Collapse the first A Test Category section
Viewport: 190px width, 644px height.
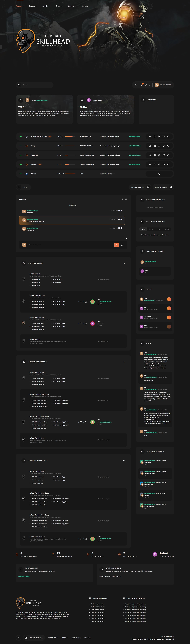124,263
